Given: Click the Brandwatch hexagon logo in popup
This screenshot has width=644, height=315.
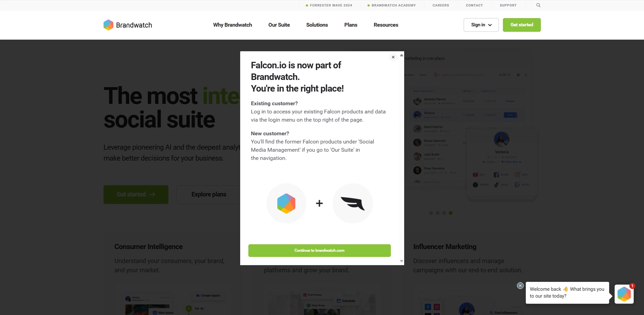Looking at the screenshot, I should pos(286,203).
